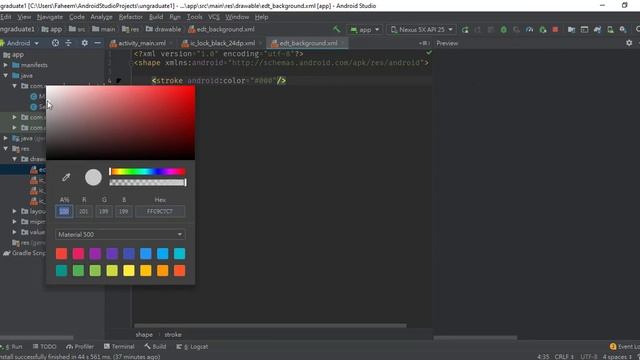Run the app with the green refresh-run icon

[465, 29]
